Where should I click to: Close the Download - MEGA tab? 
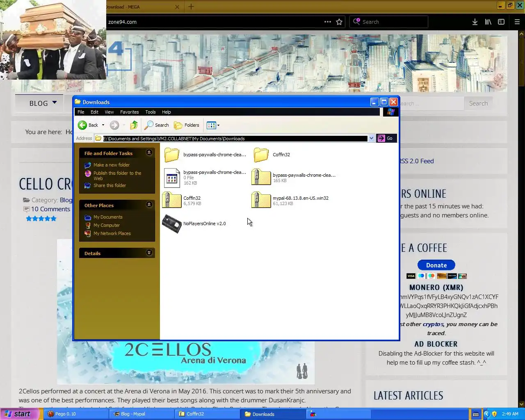click(x=177, y=7)
